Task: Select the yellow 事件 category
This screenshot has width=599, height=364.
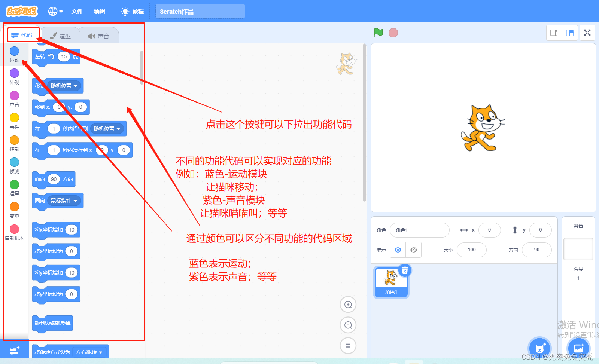Action: (15, 121)
